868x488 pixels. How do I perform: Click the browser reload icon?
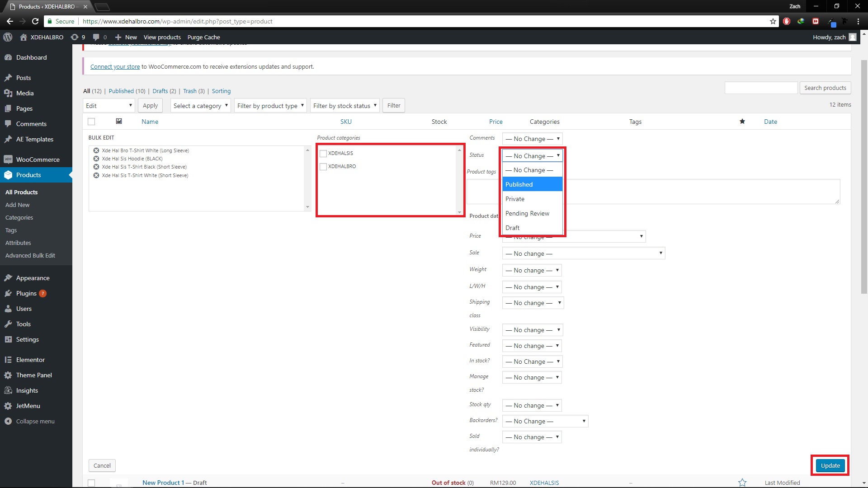[x=35, y=21]
